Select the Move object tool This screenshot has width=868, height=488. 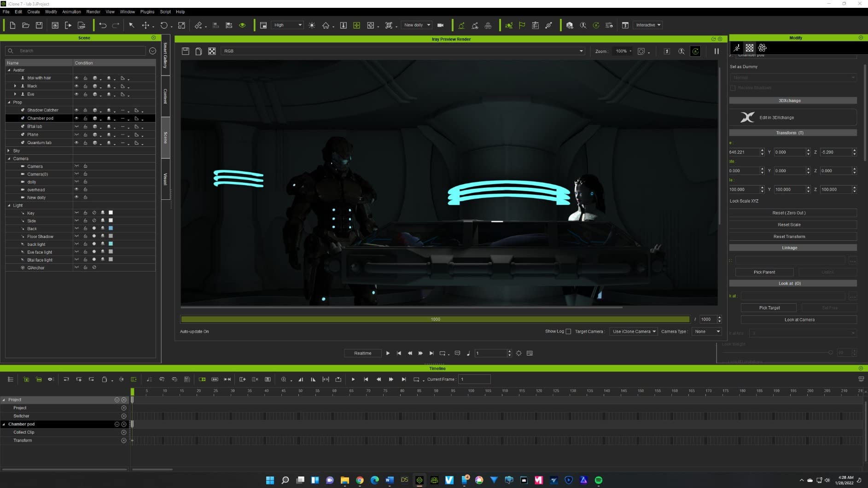[146, 25]
